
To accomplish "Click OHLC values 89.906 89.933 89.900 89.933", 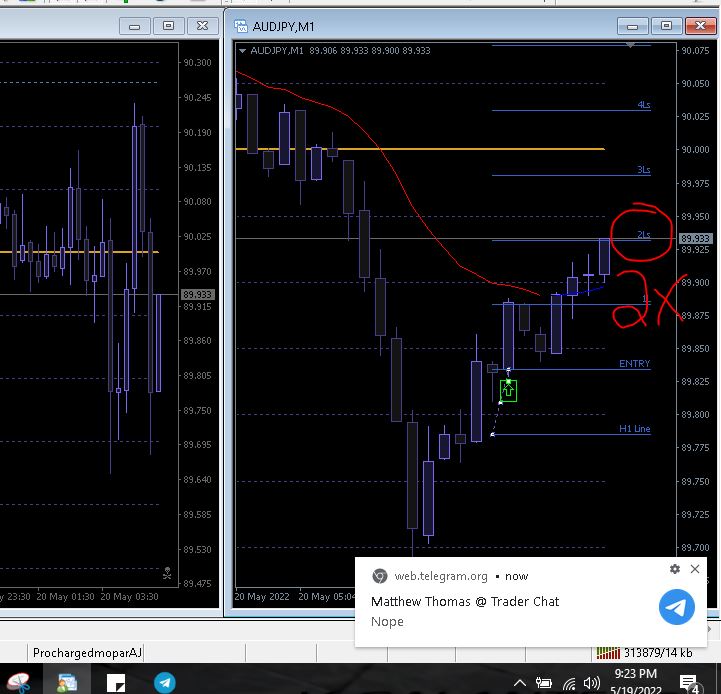I will click(370, 51).
